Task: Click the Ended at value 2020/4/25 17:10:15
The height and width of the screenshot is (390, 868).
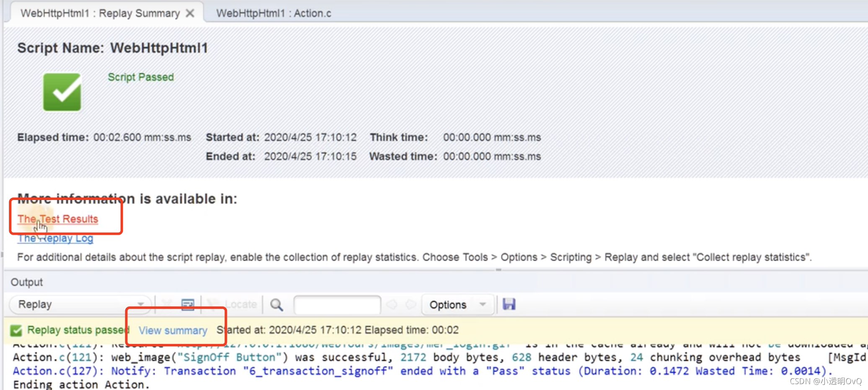Action: (310, 157)
